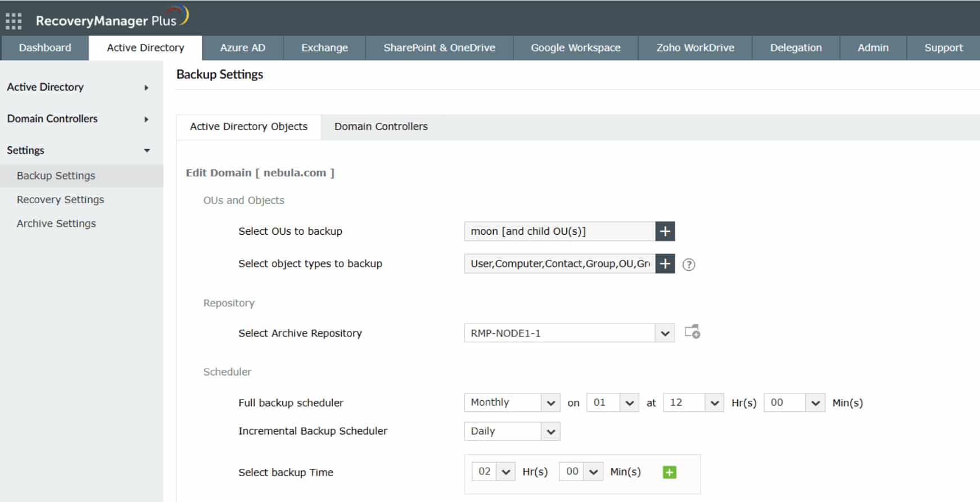Image resolution: width=980 pixels, height=502 pixels.
Task: Open the Daily incremental scheduler dropdown
Action: point(512,431)
